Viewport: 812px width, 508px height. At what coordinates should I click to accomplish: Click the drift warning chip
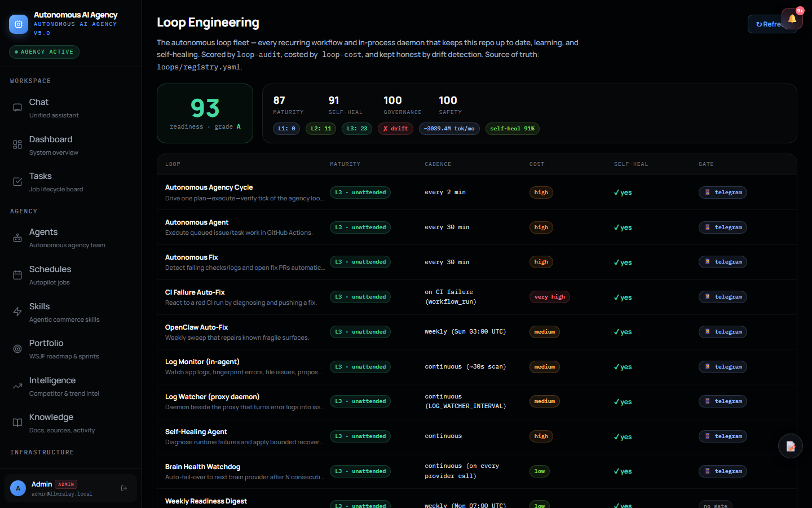click(395, 129)
